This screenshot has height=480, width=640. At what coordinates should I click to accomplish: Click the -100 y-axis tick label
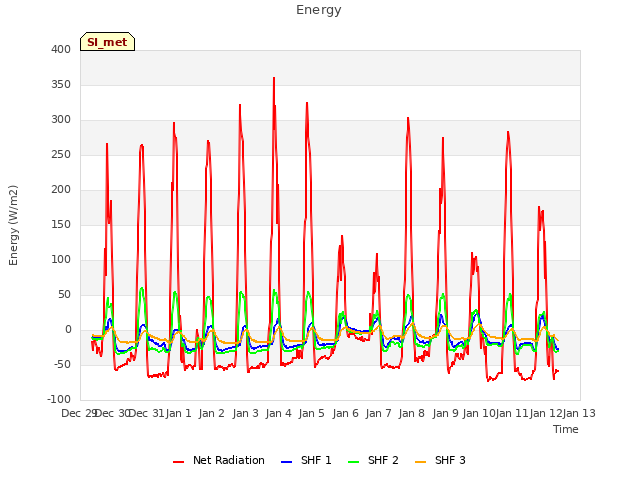click(59, 400)
